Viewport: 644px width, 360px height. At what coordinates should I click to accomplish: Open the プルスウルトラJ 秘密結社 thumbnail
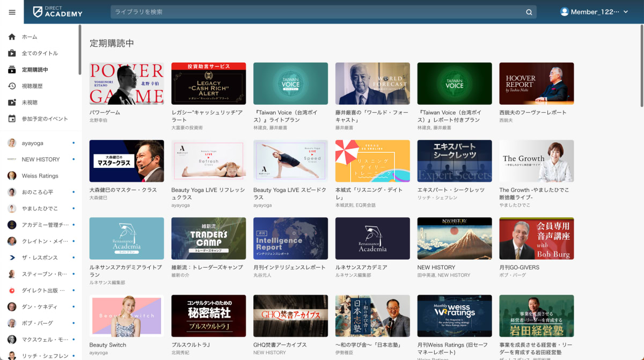point(209,315)
